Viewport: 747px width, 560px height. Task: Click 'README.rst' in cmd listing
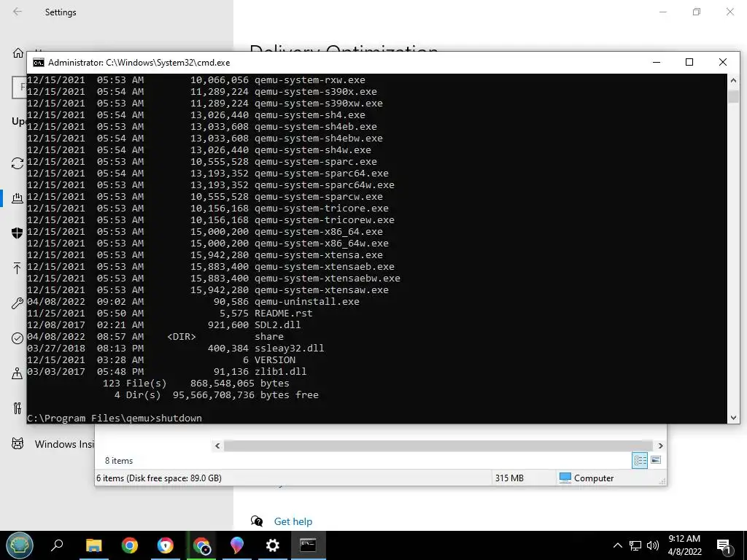point(284,314)
